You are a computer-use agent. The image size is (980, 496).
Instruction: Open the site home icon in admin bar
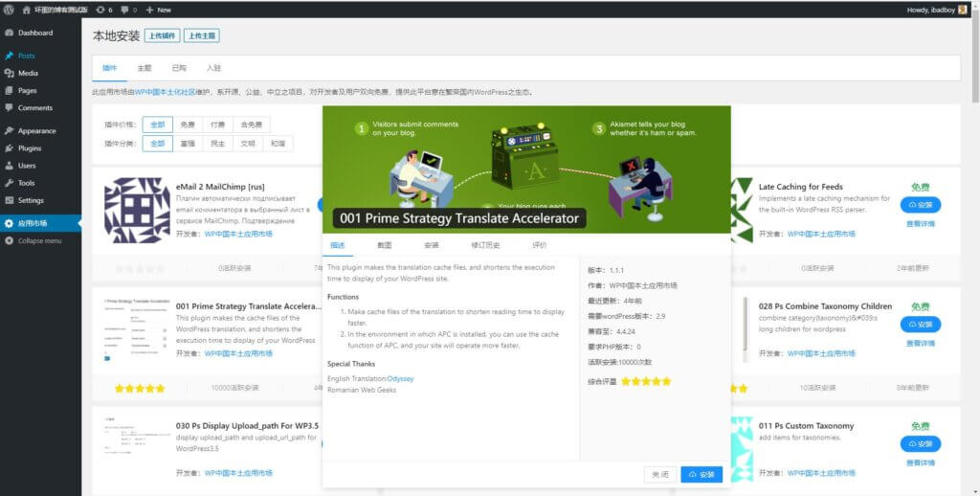(x=26, y=10)
